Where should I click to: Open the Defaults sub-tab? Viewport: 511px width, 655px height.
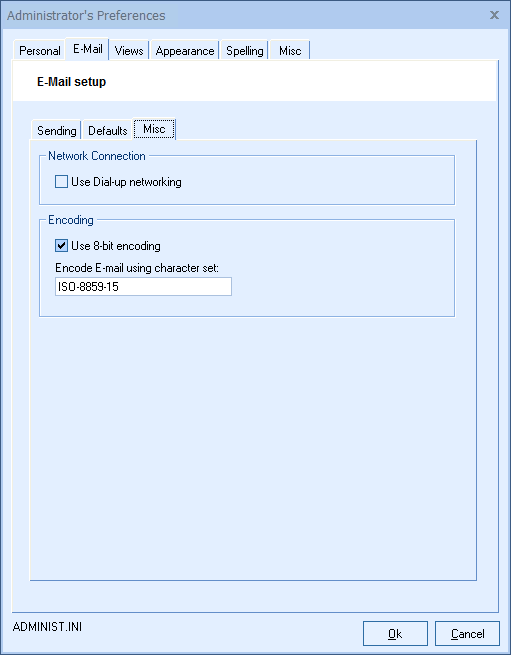point(107,130)
